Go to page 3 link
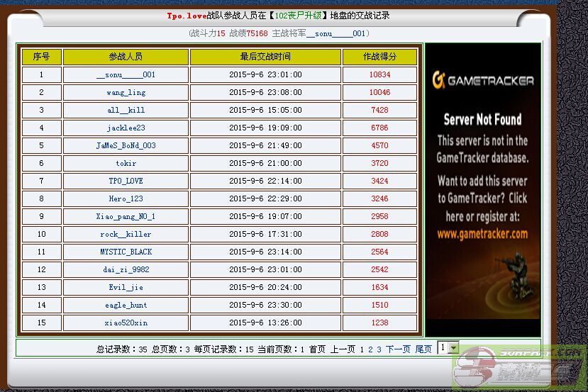The image size is (588, 392). point(379,349)
